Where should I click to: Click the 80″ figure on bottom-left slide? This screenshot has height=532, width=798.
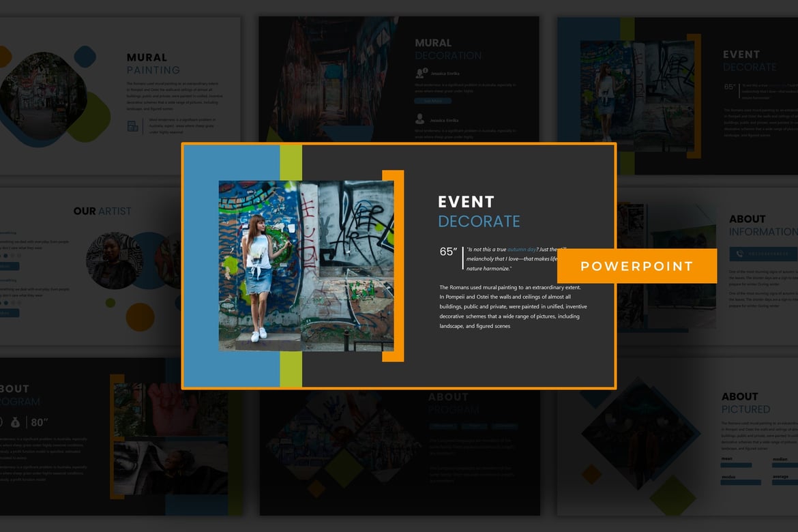[39, 423]
